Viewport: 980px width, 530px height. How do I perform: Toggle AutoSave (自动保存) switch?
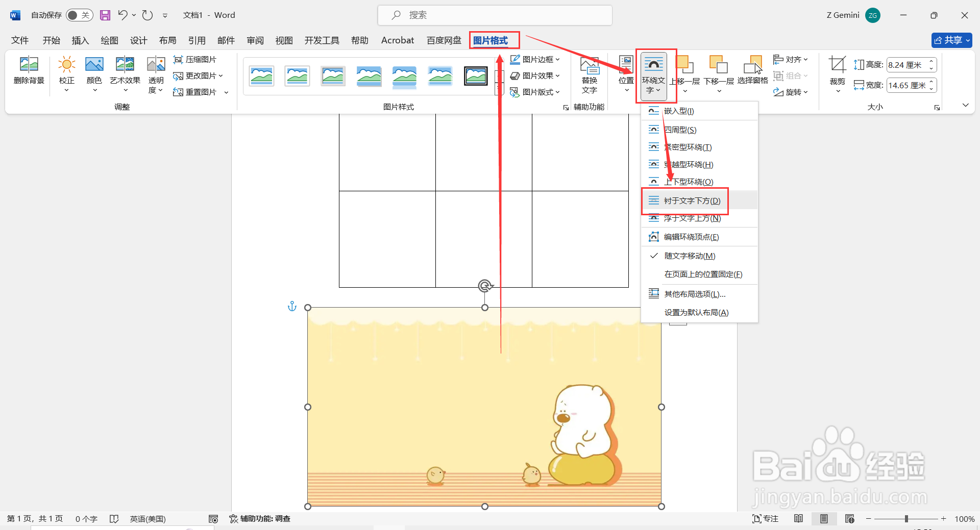tap(79, 15)
